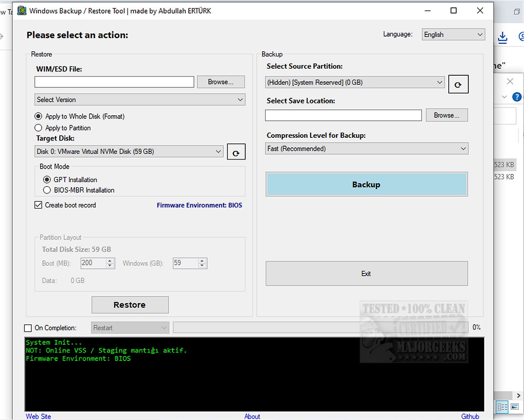Click 'NOT: Online VSS / Staging' log line
This screenshot has height=420, width=524.
[x=107, y=350]
